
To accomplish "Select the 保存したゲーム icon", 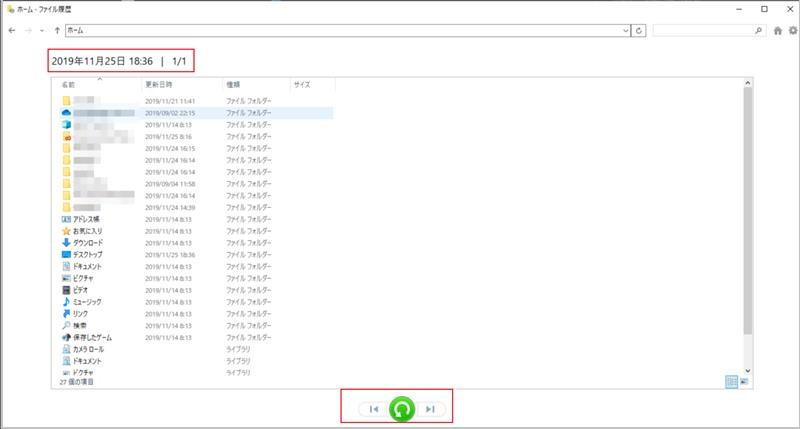I will click(x=66, y=337).
